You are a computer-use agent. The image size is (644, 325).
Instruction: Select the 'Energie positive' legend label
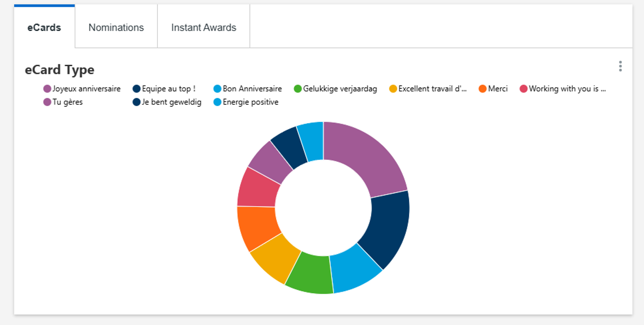pos(251,102)
